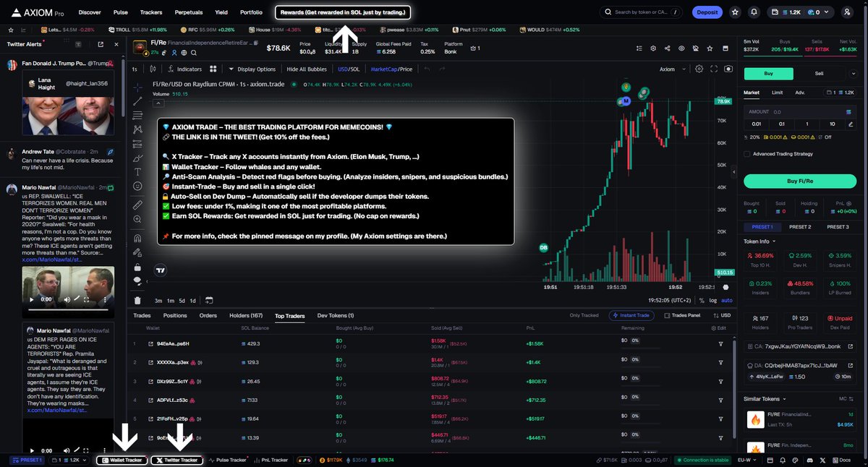Switch to Holders (167) tab

click(x=246, y=315)
